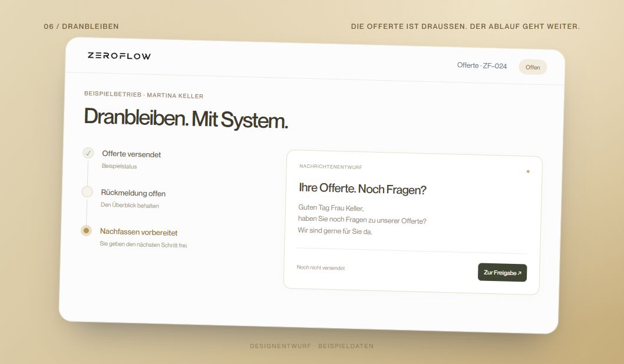Click the Sie geben den nächsten Schritt frei caption

[143, 244]
